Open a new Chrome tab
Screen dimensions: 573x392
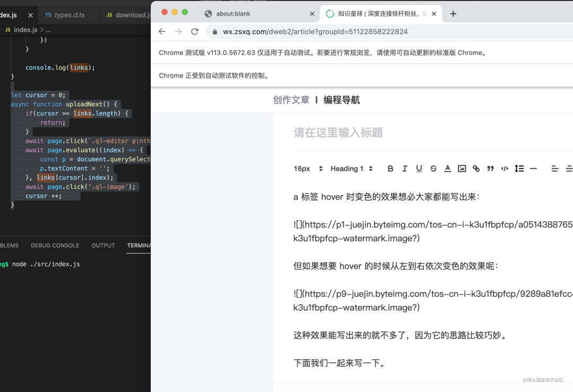pos(453,13)
